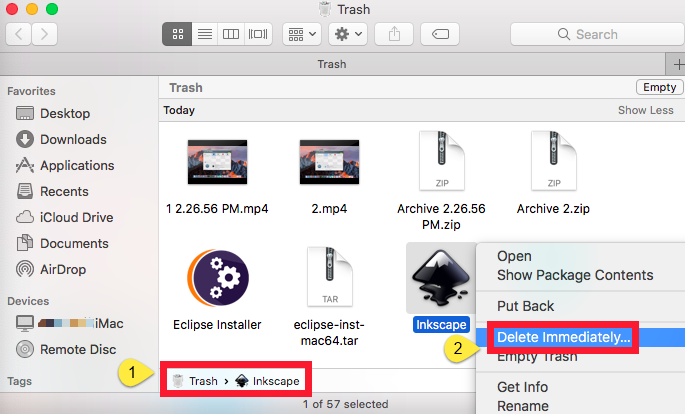Click the Edit Tags toolbar button
The height and width of the screenshot is (414, 685).
coord(440,34)
